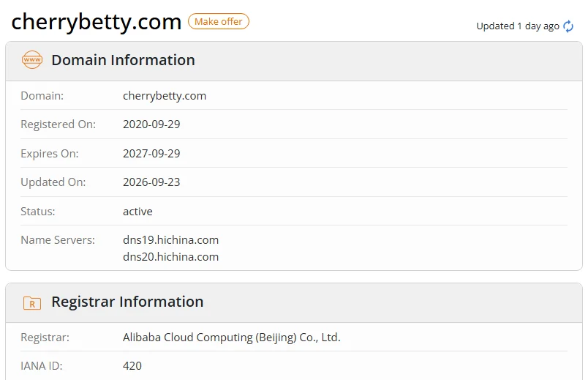This screenshot has height=380, width=588.
Task: Click the Make offer button
Action: click(x=218, y=21)
